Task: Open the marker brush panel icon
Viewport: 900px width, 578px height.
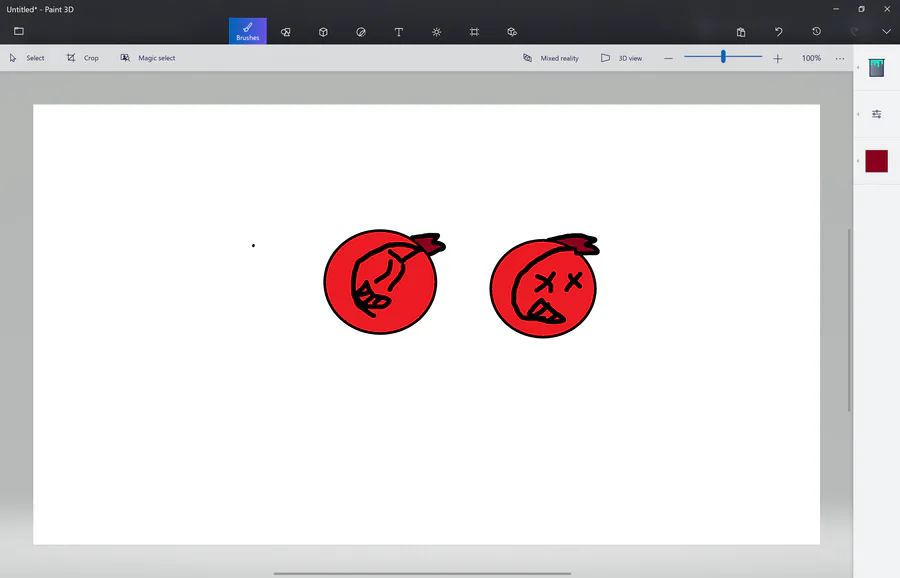Action: click(x=876, y=68)
